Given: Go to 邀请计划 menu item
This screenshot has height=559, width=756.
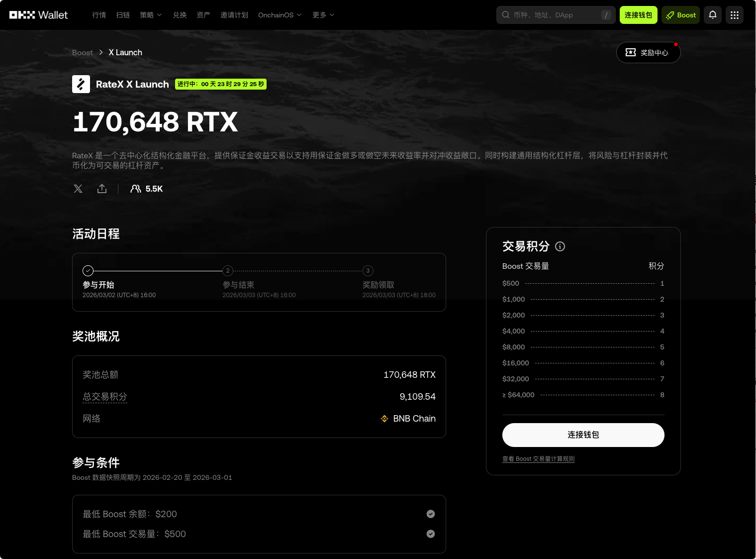Looking at the screenshot, I should coord(234,15).
